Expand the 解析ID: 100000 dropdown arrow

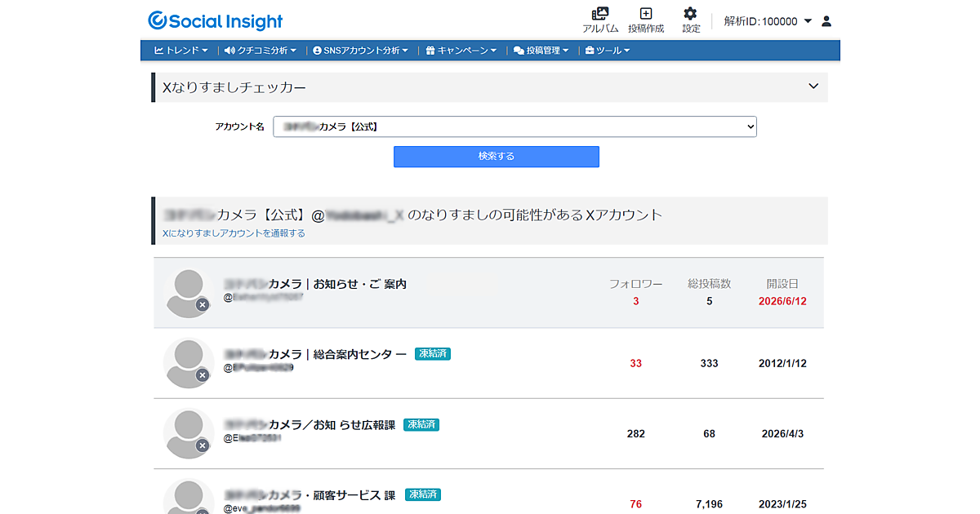pyautogui.click(x=808, y=21)
